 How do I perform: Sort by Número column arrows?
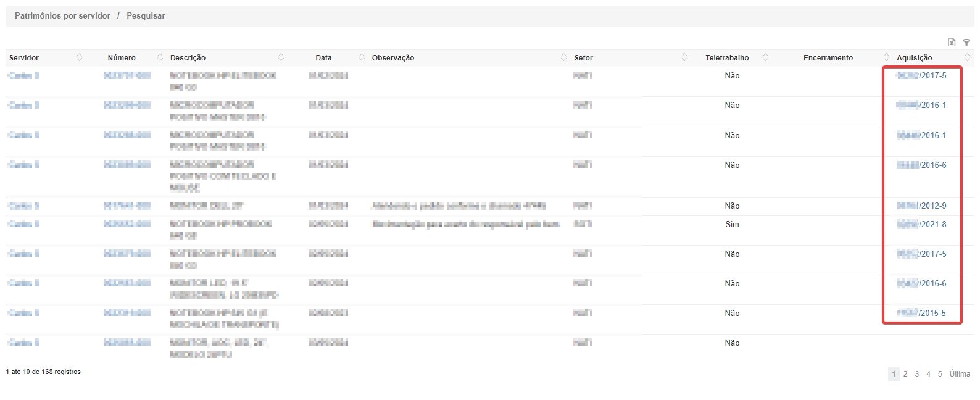(x=160, y=57)
